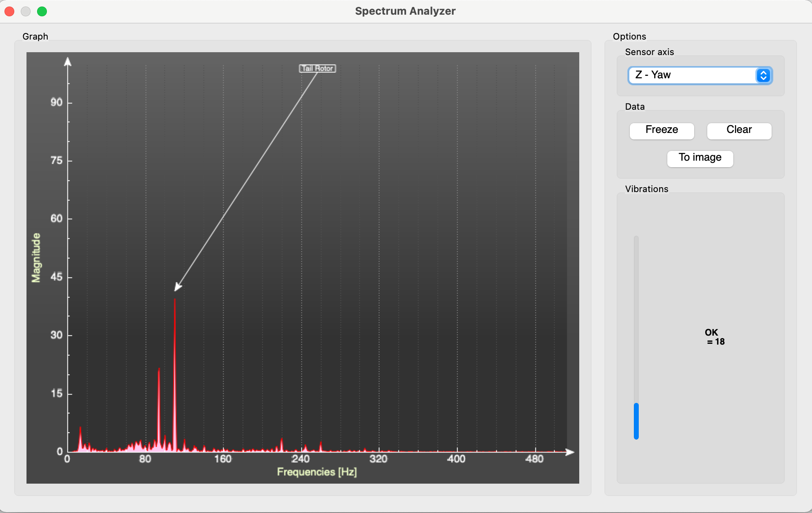Click the y-axis arrow tip
This screenshot has height=513, width=812.
coord(68,61)
